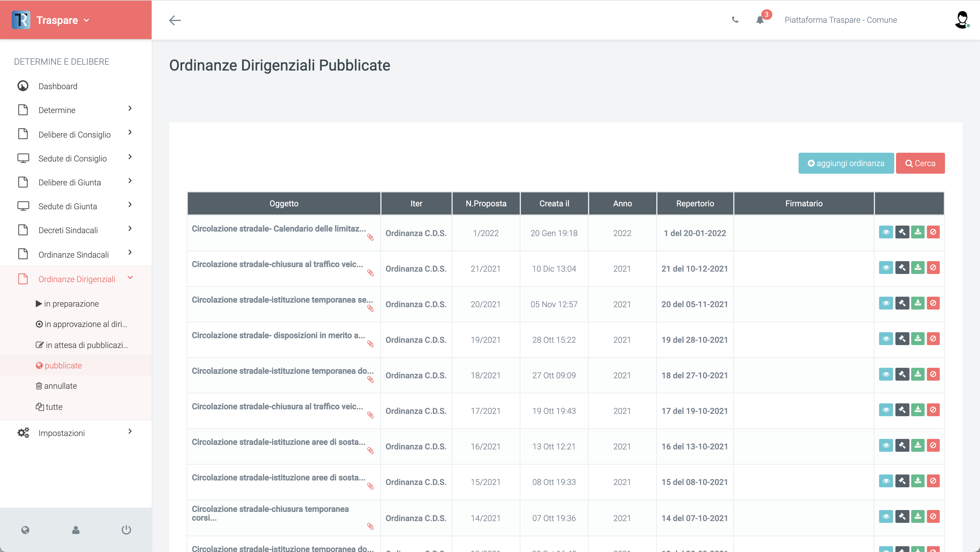View ordinance 17 del 19-10-2021 eye icon
Image resolution: width=980 pixels, height=552 pixels.
(886, 410)
